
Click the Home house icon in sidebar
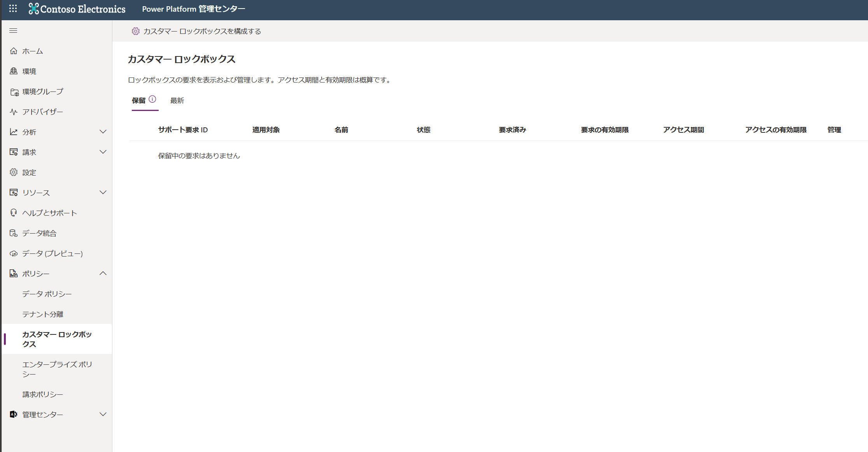click(14, 51)
